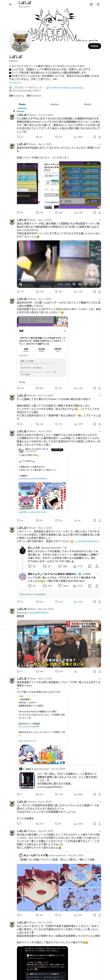
Task: Open more options on the pinned post
Action: click(100, 115)
